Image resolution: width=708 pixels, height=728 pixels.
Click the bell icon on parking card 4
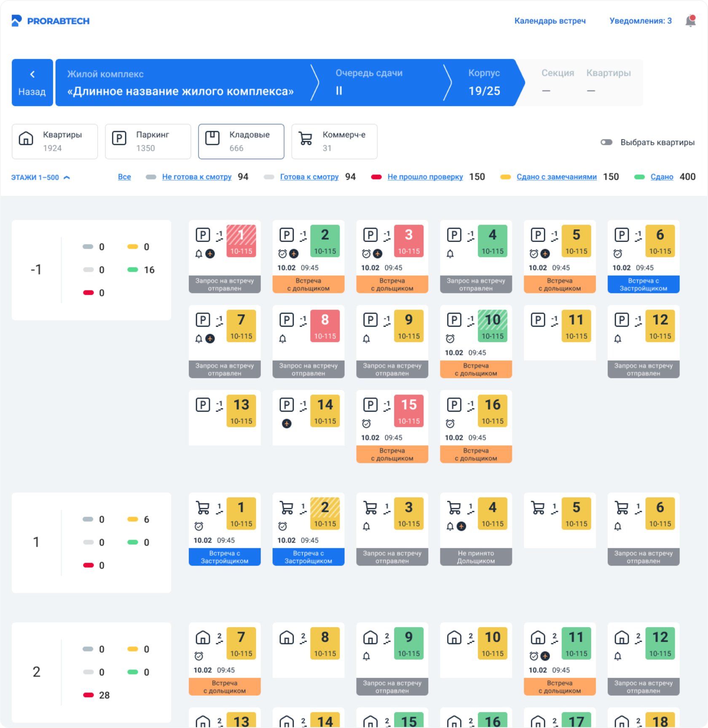click(450, 254)
